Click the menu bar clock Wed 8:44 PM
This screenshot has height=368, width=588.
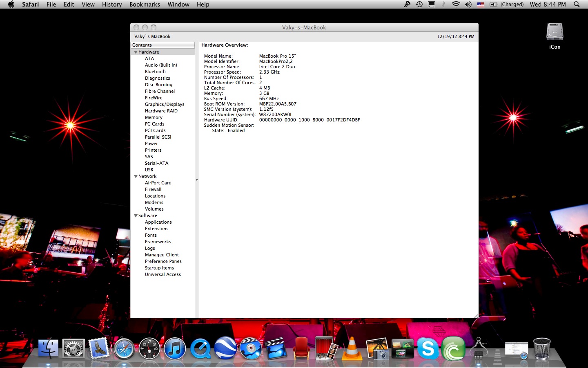coord(548,4)
